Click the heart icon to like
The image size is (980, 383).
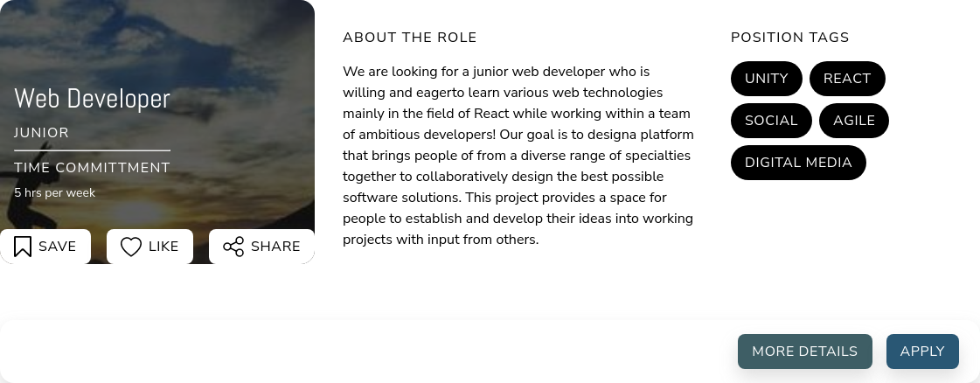tap(130, 247)
